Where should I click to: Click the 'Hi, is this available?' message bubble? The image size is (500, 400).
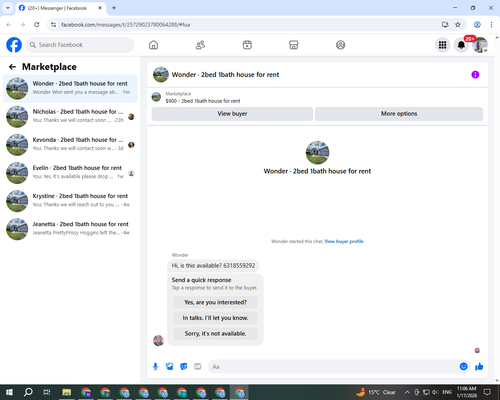click(213, 266)
